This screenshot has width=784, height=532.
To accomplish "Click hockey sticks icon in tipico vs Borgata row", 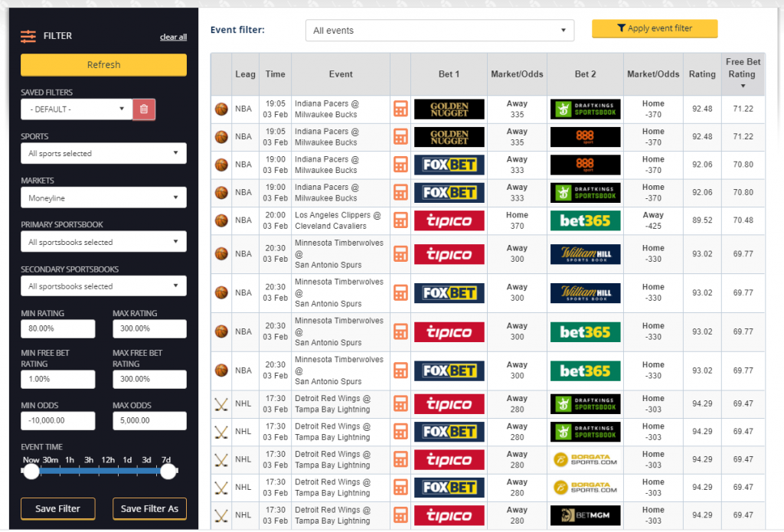I will [221, 459].
